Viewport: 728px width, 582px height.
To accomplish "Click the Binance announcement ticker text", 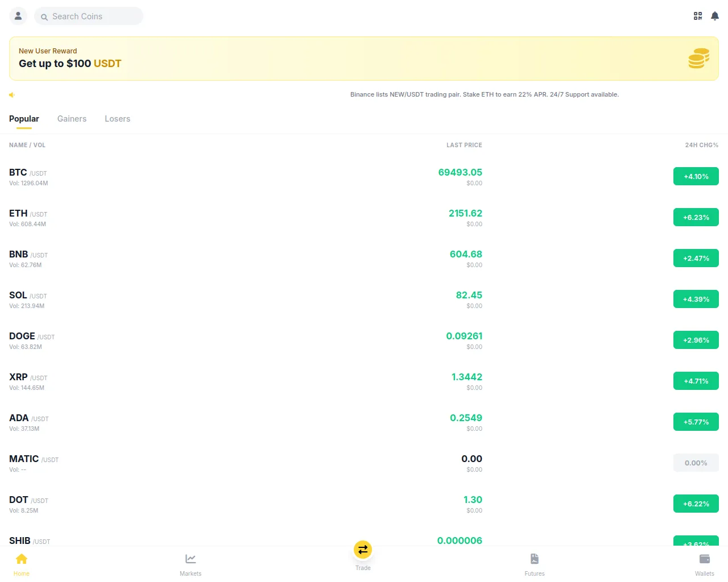I will pyautogui.click(x=485, y=94).
